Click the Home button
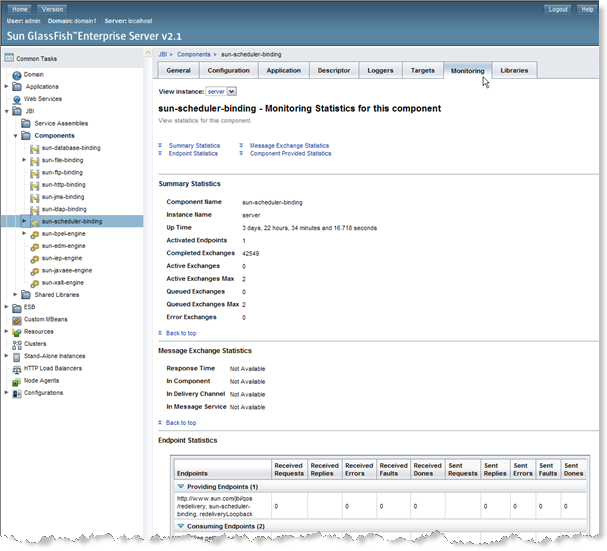The width and height of the screenshot is (607, 551). click(20, 9)
